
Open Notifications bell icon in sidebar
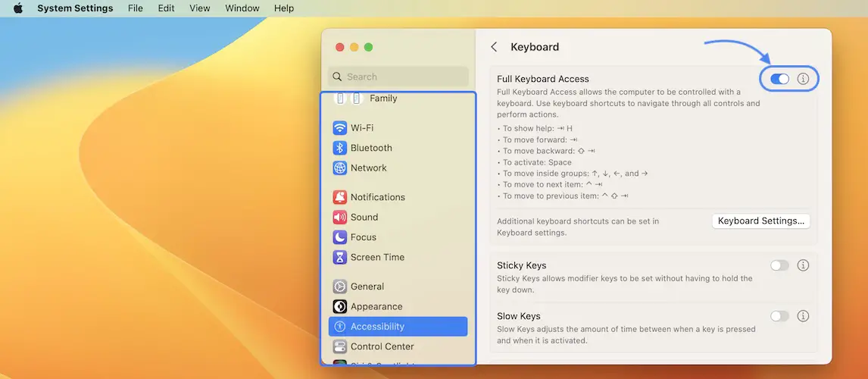(x=340, y=197)
